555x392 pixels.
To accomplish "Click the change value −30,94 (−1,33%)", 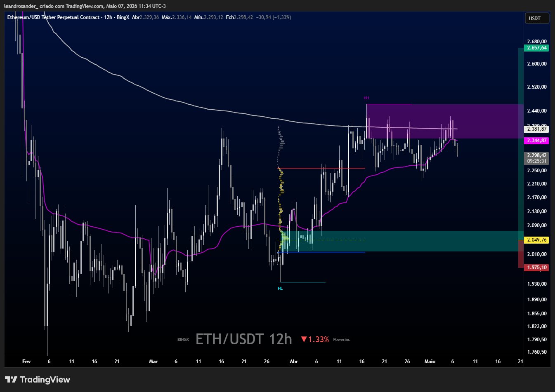I will [274, 17].
